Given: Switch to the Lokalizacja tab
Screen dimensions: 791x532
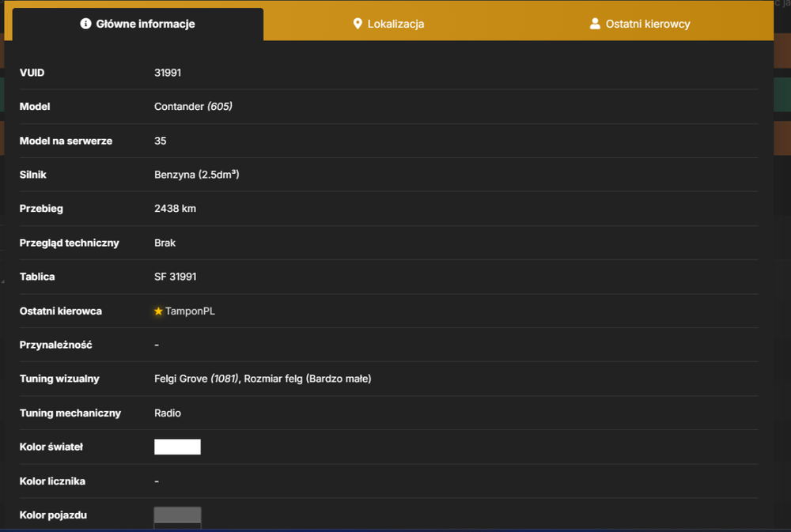Looking at the screenshot, I should pyautogui.click(x=388, y=24).
